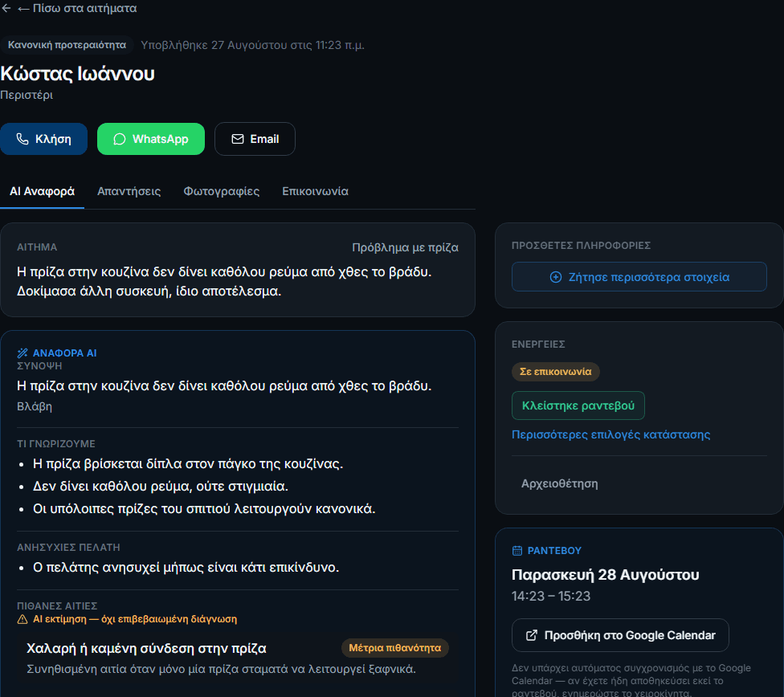Click the bullet Δεν δίνει καθόλου ρεύμα, ούτε στιγμιαία
The image size is (784, 697).
click(x=161, y=486)
